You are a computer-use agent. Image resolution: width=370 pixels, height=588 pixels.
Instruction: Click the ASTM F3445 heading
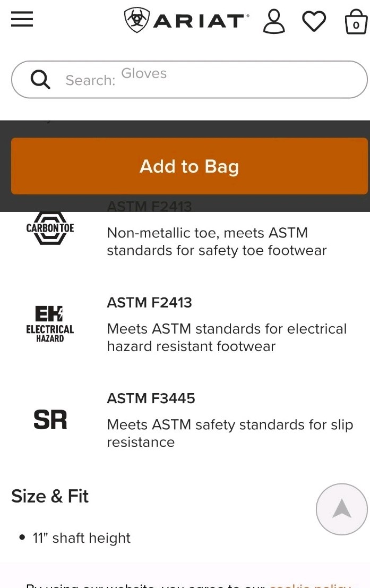(x=151, y=398)
